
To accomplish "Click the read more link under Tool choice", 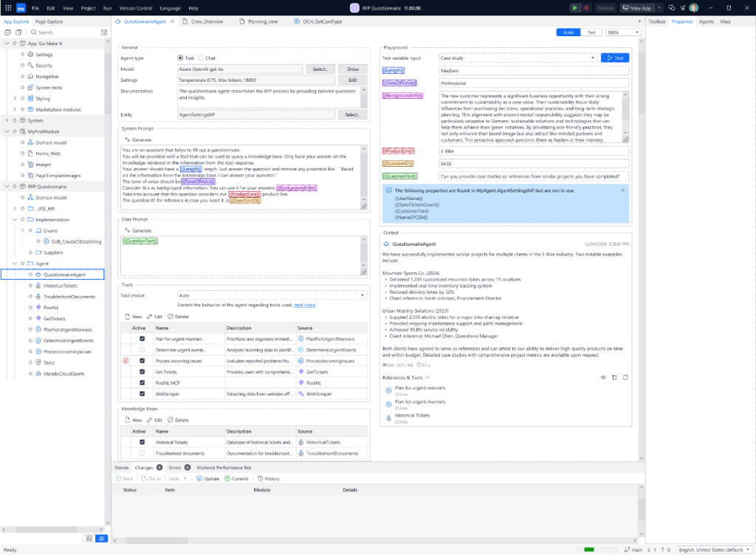I will coord(304,305).
